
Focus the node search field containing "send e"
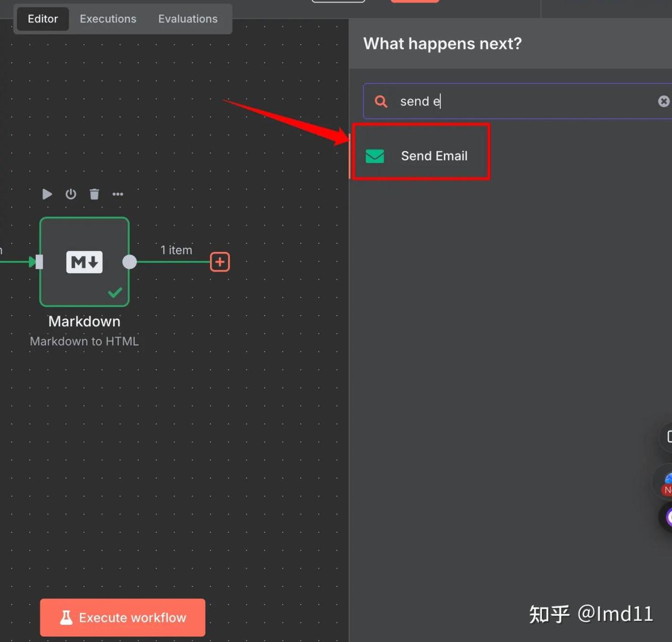[520, 101]
